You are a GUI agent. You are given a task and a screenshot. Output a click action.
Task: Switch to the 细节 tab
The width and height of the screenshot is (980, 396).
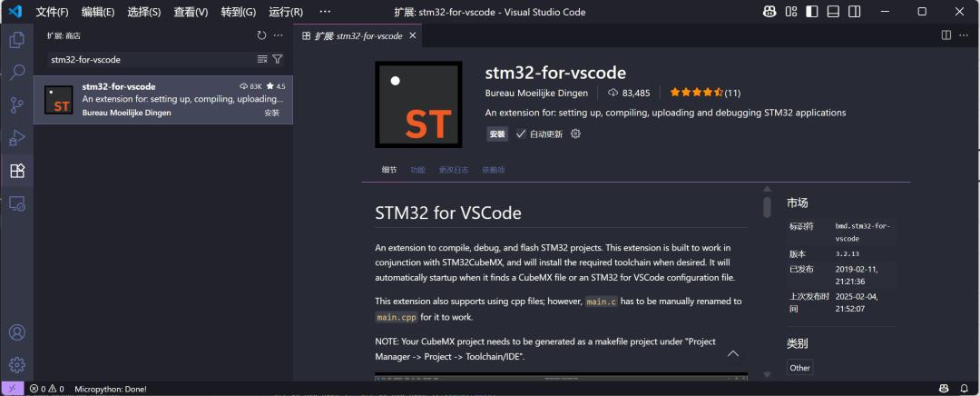coord(389,170)
